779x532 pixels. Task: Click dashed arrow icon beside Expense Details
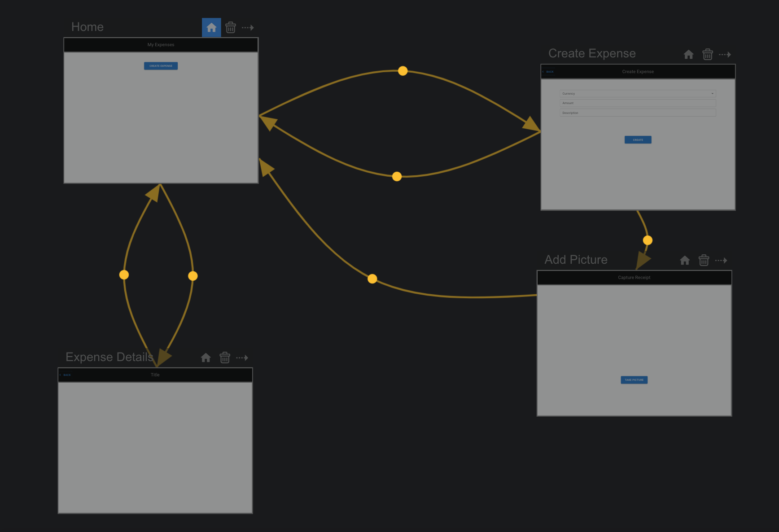[x=242, y=358]
